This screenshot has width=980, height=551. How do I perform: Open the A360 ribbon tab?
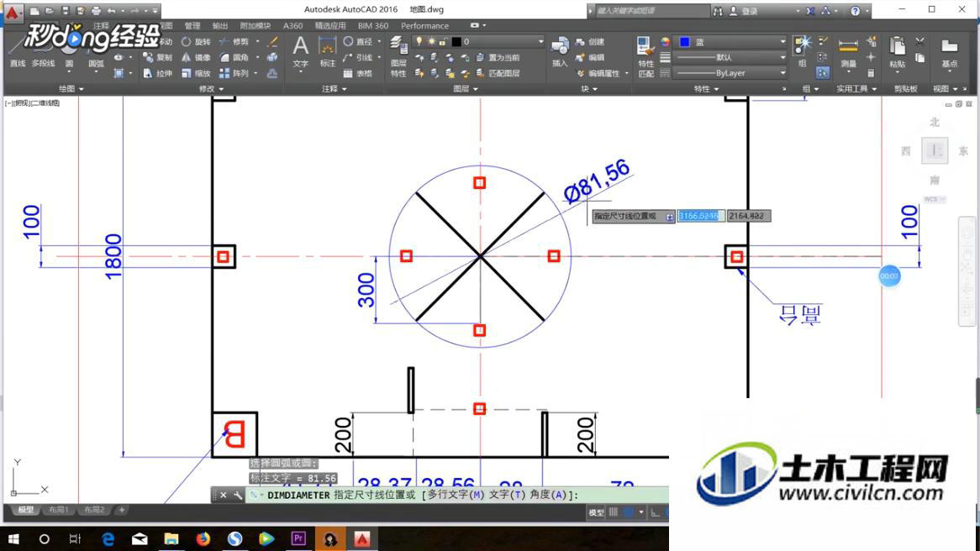pyautogui.click(x=292, y=25)
